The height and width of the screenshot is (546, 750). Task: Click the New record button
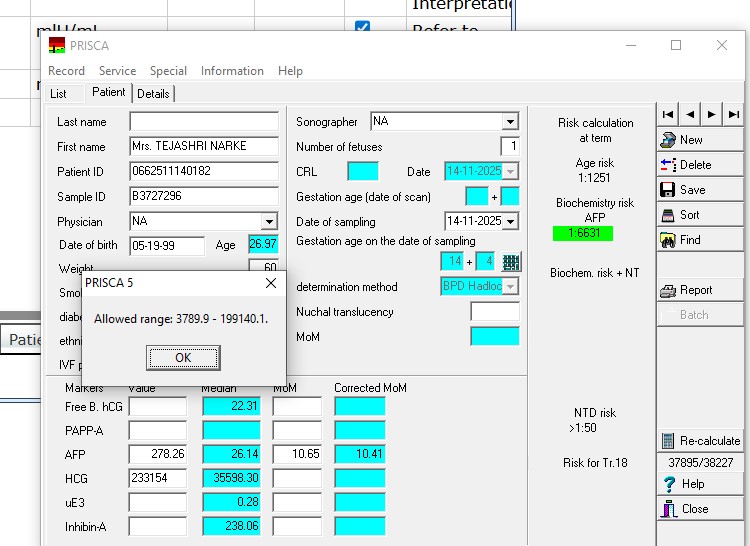pos(699,140)
